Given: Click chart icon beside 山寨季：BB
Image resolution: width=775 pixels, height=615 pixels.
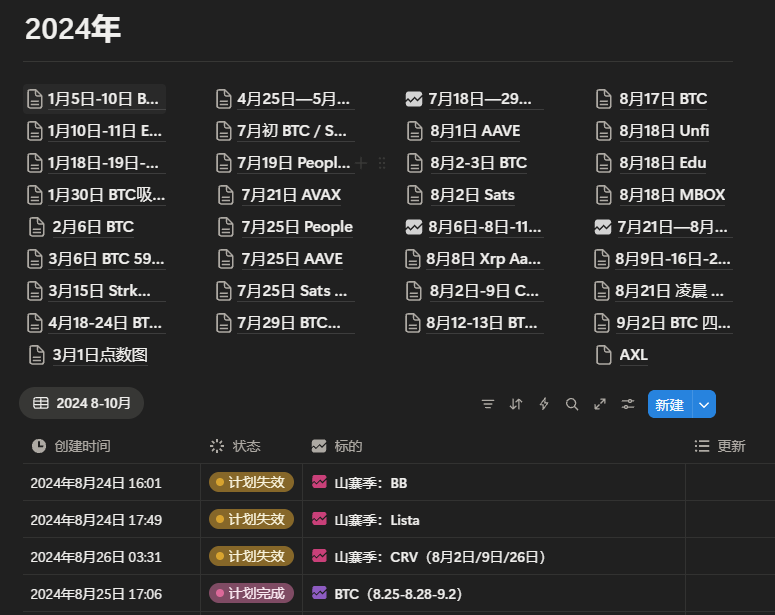Looking at the screenshot, I should [x=319, y=482].
